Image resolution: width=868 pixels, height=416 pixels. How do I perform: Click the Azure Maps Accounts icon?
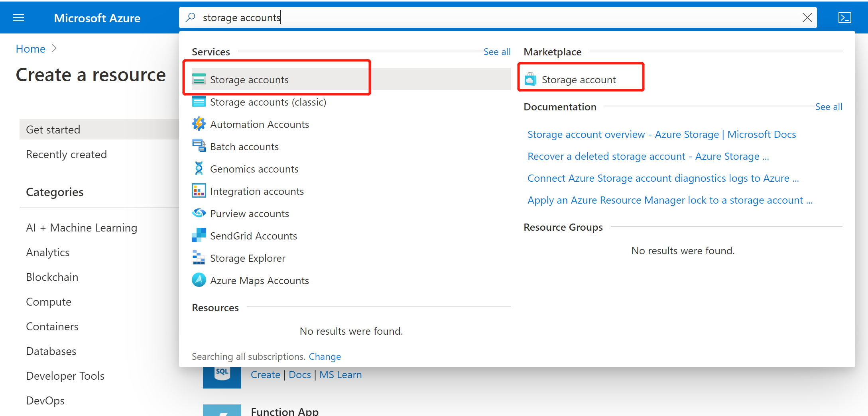[x=199, y=280]
